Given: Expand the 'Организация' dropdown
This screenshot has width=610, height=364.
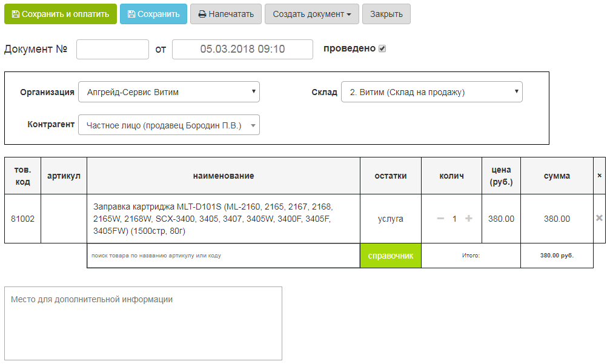Looking at the screenshot, I should [169, 92].
